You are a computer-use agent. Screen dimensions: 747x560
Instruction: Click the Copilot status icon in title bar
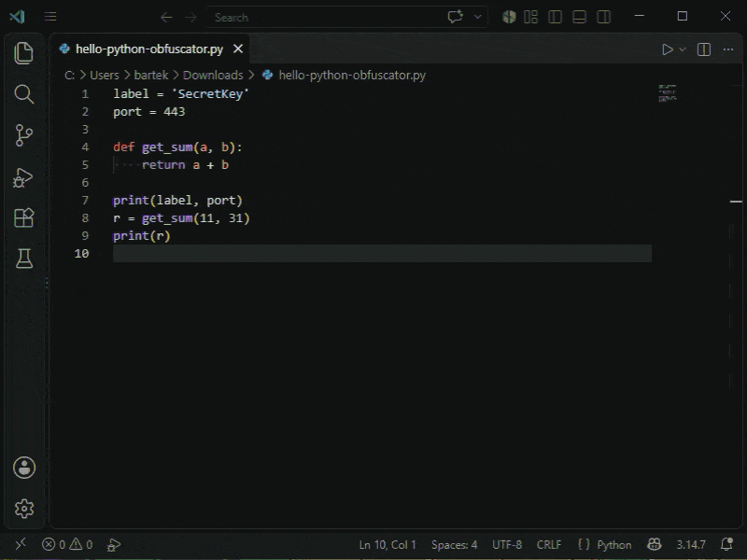point(509,17)
